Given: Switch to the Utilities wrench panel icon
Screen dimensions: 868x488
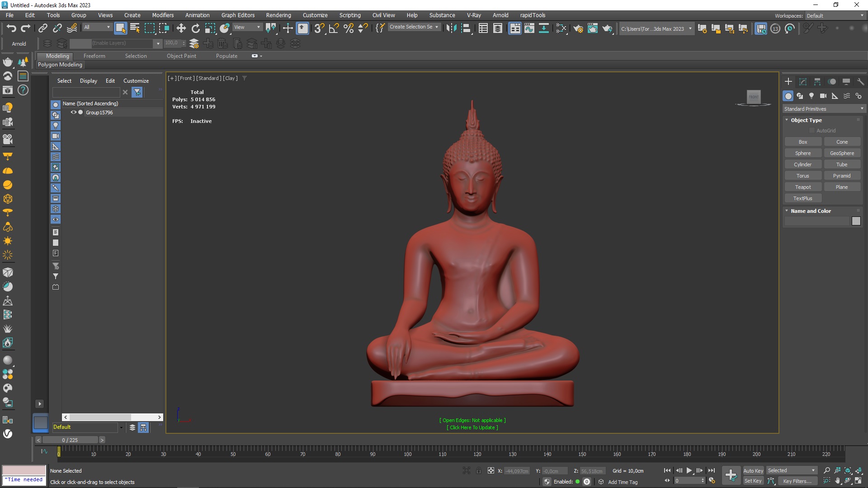Looking at the screenshot, I should pos(860,82).
